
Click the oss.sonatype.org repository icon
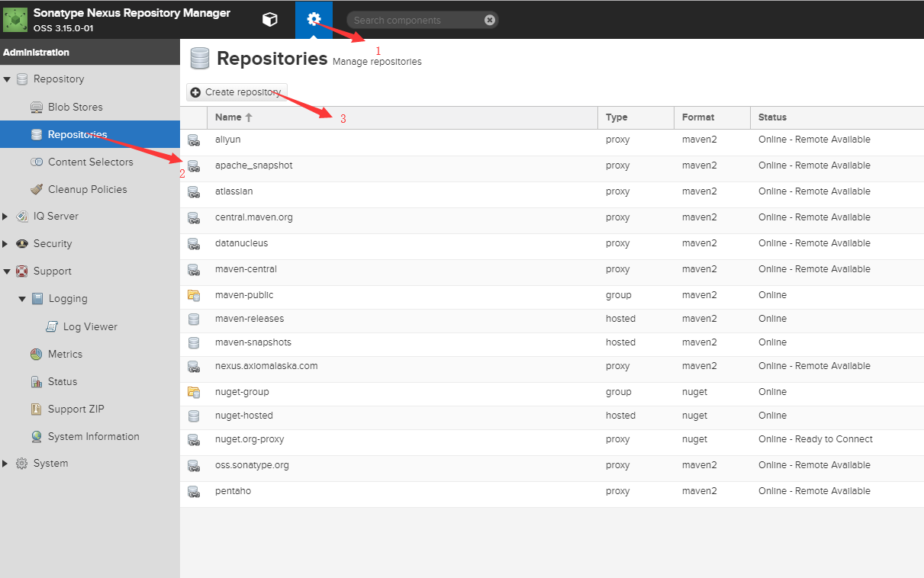click(194, 466)
